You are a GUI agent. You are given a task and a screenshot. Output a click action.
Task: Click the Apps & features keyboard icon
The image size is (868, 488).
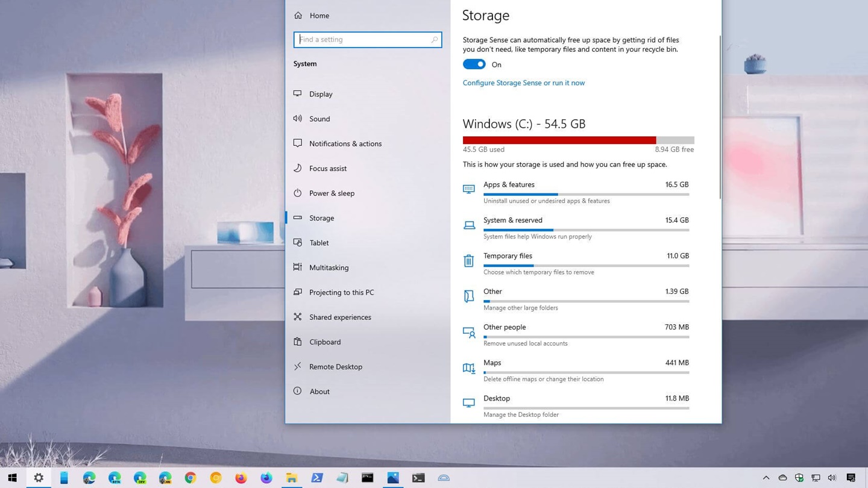pyautogui.click(x=468, y=189)
